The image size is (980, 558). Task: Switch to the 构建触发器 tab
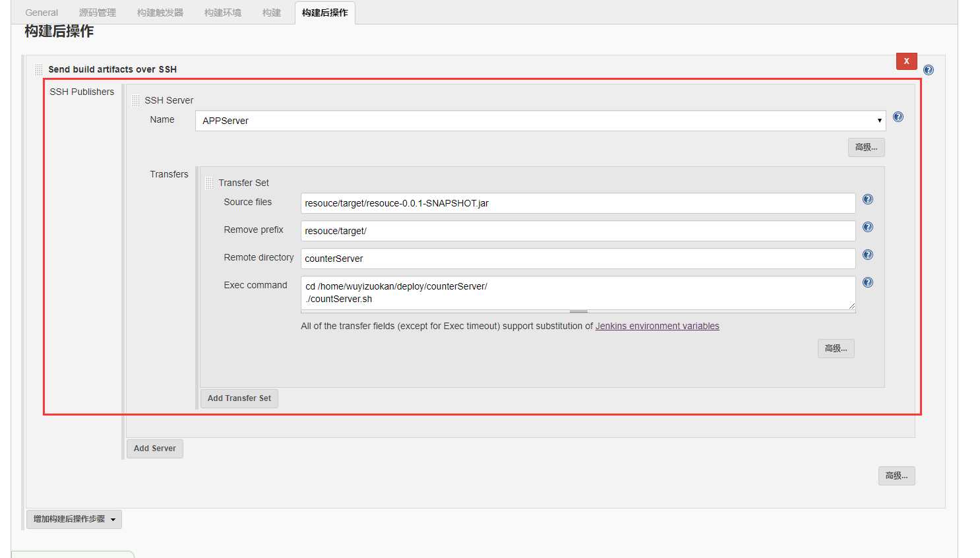(160, 13)
